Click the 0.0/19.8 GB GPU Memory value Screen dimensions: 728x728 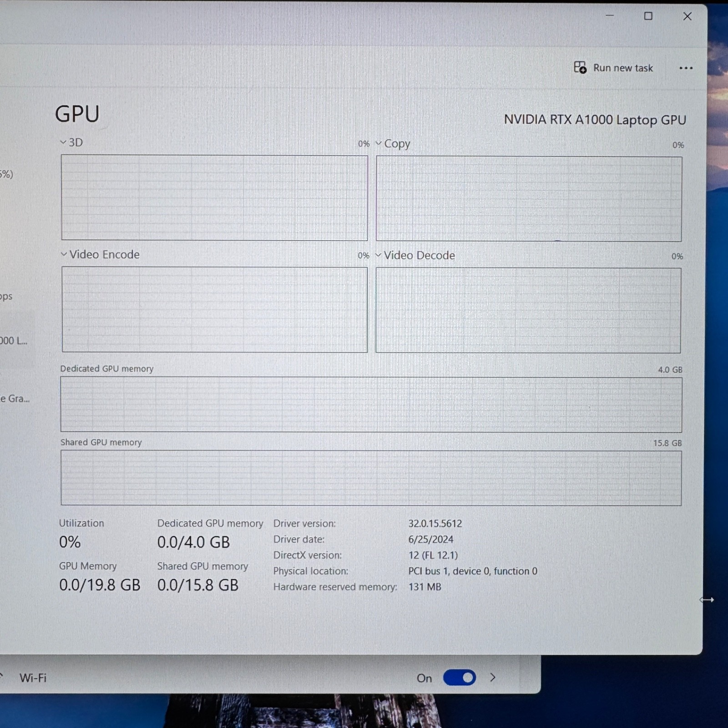(x=100, y=585)
